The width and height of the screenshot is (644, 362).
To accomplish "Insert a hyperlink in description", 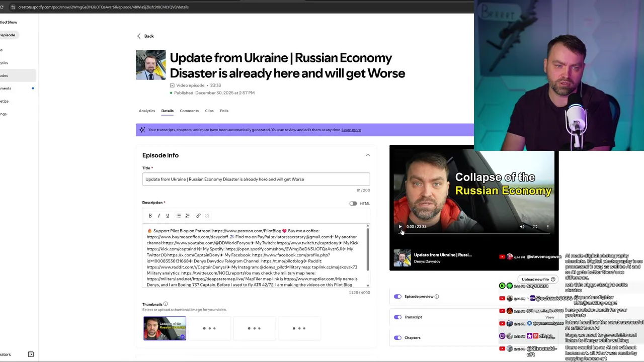I will (x=198, y=216).
